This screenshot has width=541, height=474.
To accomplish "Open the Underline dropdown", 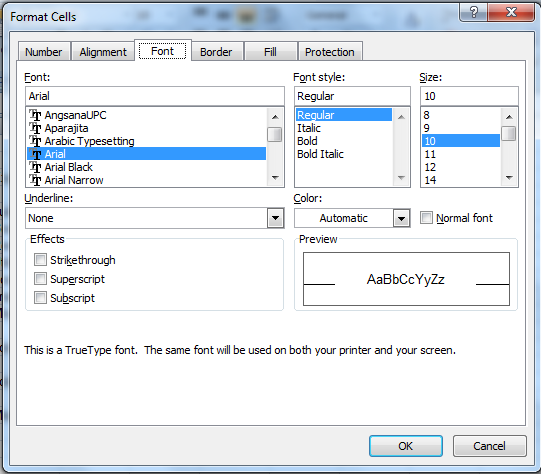I will coord(275,218).
